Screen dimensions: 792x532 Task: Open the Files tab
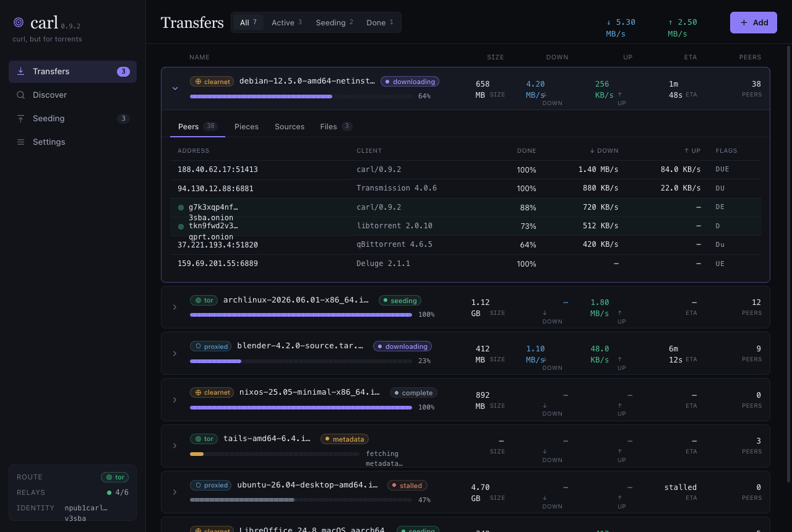click(x=336, y=126)
